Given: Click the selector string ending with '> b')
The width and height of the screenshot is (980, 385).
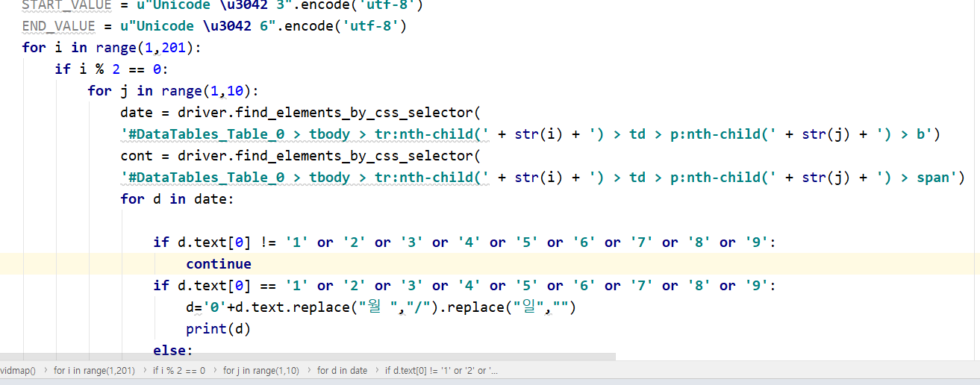Looking at the screenshot, I should [530, 134].
